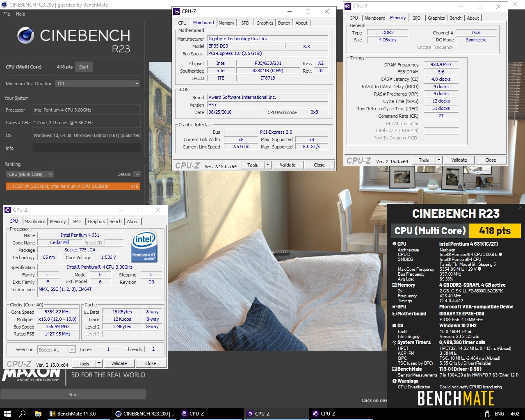Image resolution: width=525 pixels, height=420 pixels.
Task: Click the CPU-Z title icon in Memory window
Action: [348, 7]
